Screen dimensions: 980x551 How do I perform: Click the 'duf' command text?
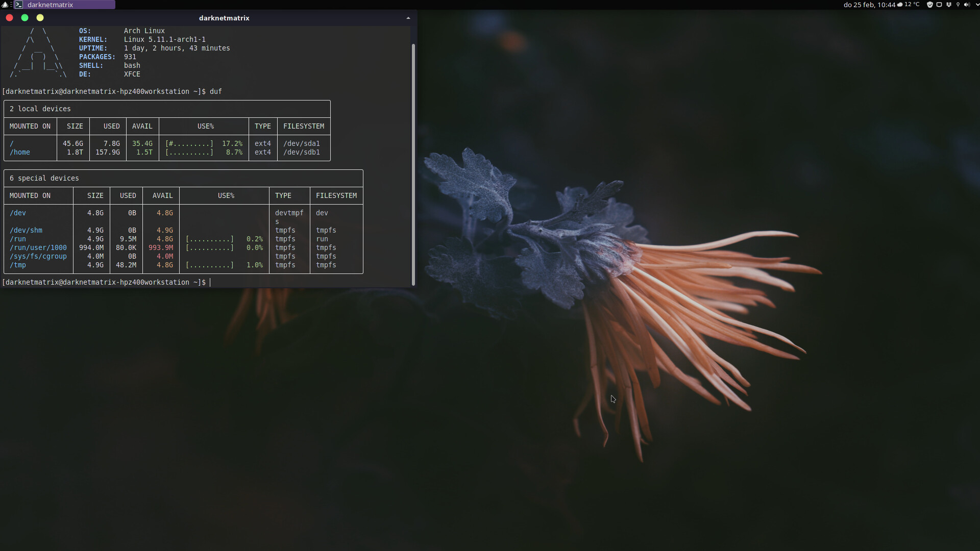[x=215, y=91]
